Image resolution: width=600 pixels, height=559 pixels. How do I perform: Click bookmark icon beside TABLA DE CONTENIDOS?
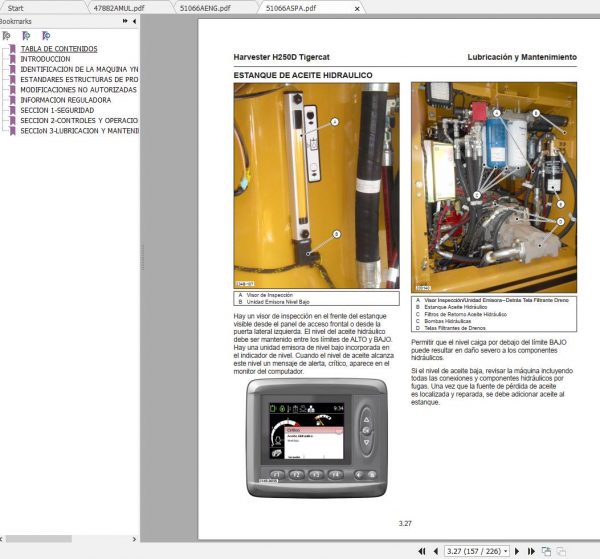13,49
